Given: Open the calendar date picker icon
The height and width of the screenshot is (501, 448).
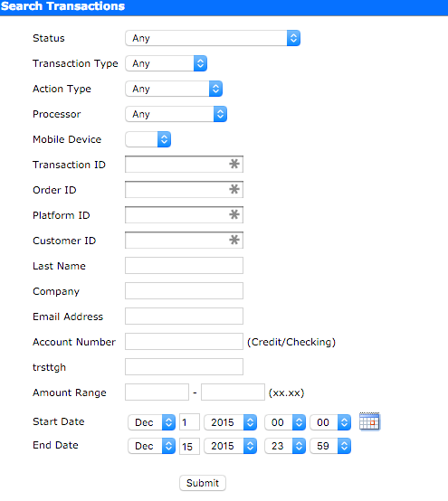Looking at the screenshot, I should pyautogui.click(x=369, y=421).
